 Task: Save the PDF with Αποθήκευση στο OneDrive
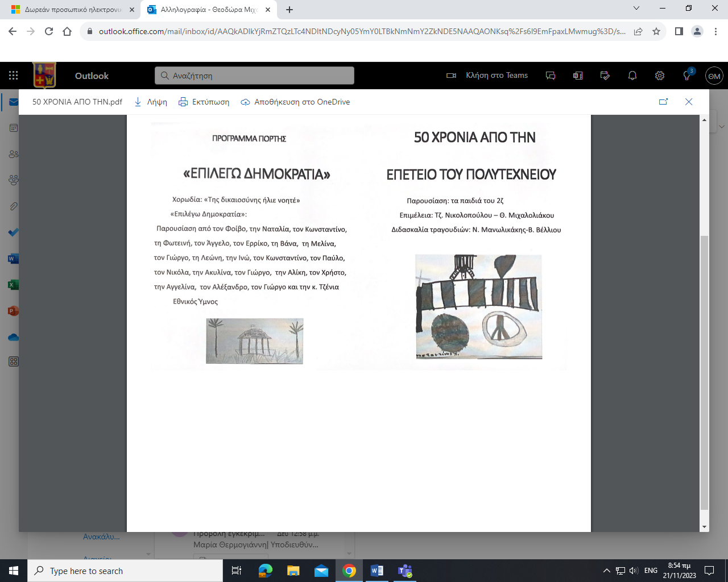tap(295, 102)
